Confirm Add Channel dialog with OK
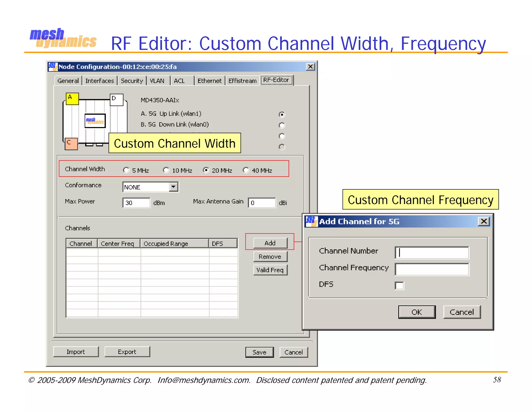Image resolution: width=532 pixels, height=411 pixels. pyautogui.click(x=417, y=312)
